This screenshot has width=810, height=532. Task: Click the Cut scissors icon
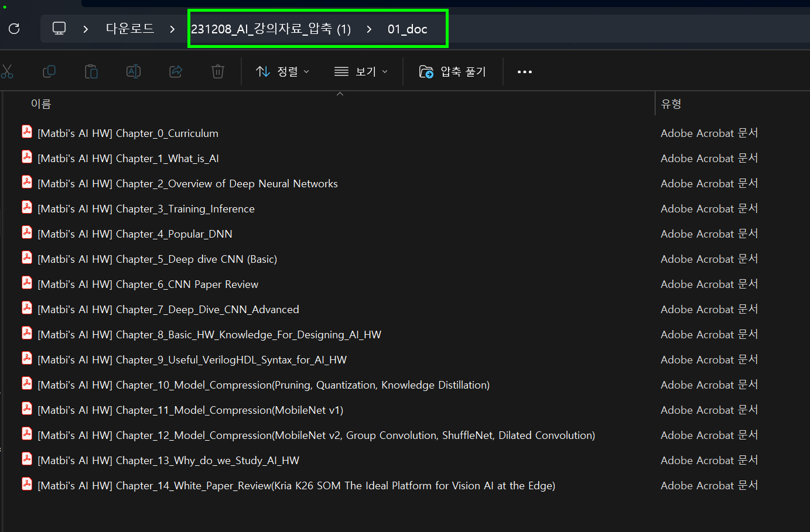tap(7, 71)
